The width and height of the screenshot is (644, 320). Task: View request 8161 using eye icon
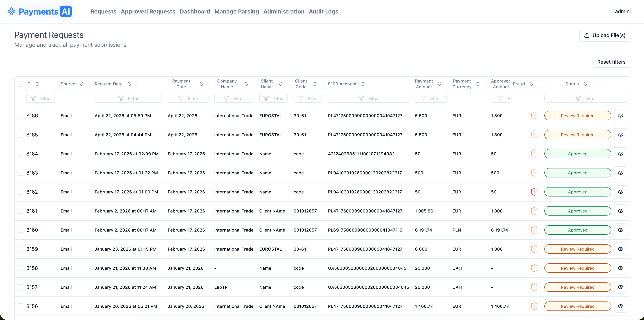click(x=620, y=211)
